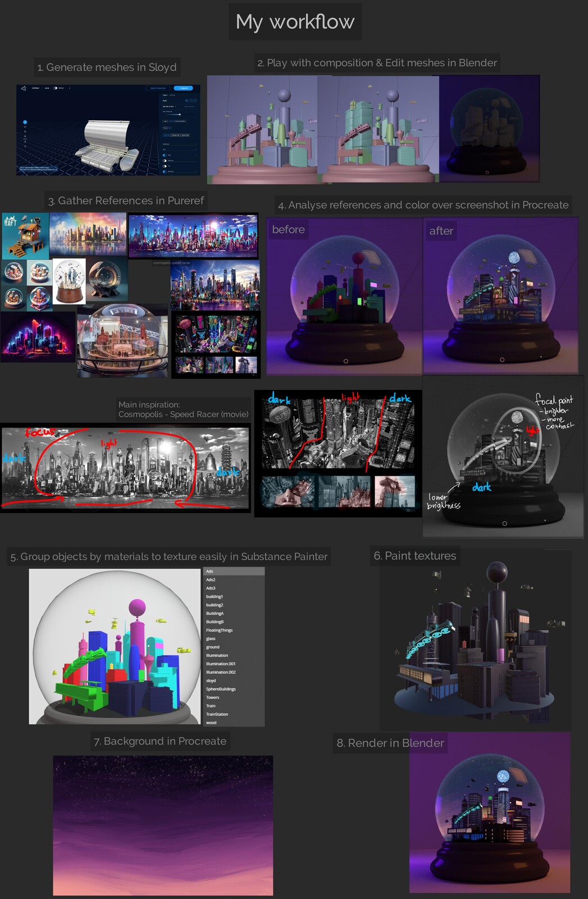Open the color-coded materials snow globe preview
The width and height of the screenshot is (588, 899).
pos(115,646)
